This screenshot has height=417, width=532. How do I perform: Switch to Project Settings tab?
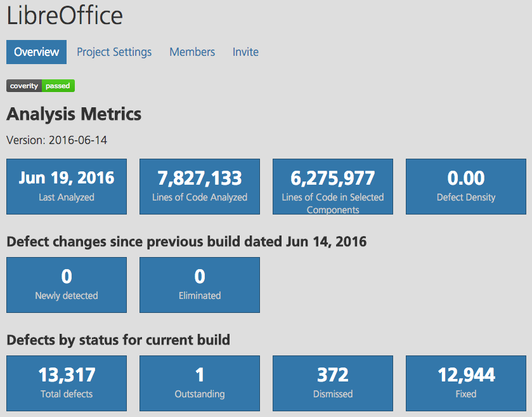(114, 52)
